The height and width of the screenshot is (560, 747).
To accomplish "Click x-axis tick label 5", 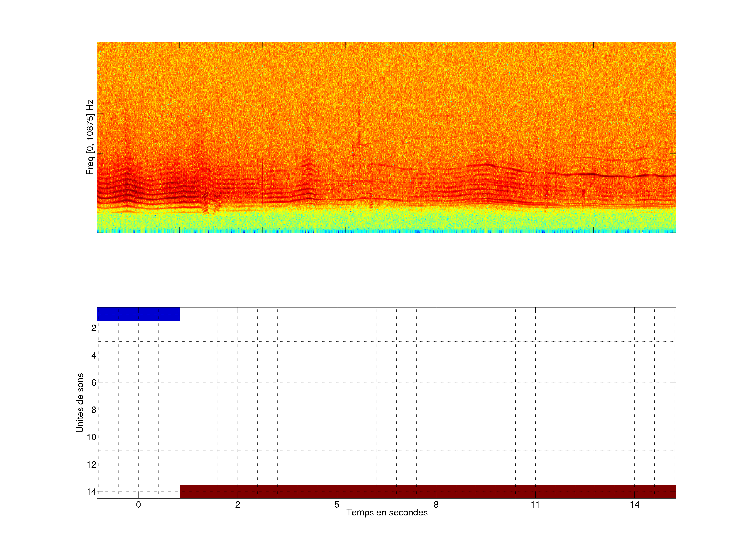I will click(x=337, y=505).
